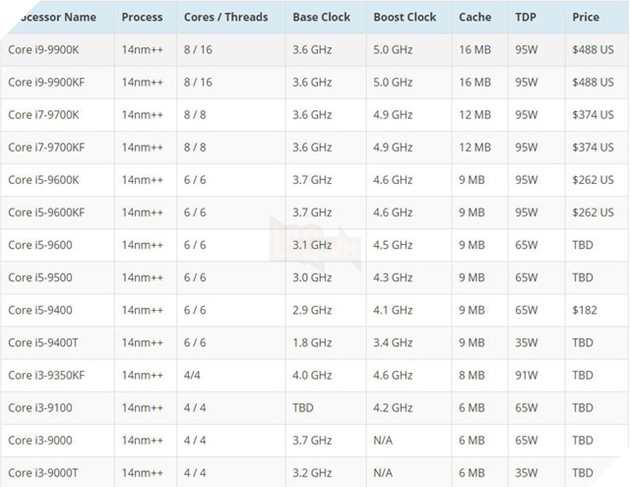Click the Cores / Threads column header
The width and height of the screenshot is (630, 487).
coord(226,17)
